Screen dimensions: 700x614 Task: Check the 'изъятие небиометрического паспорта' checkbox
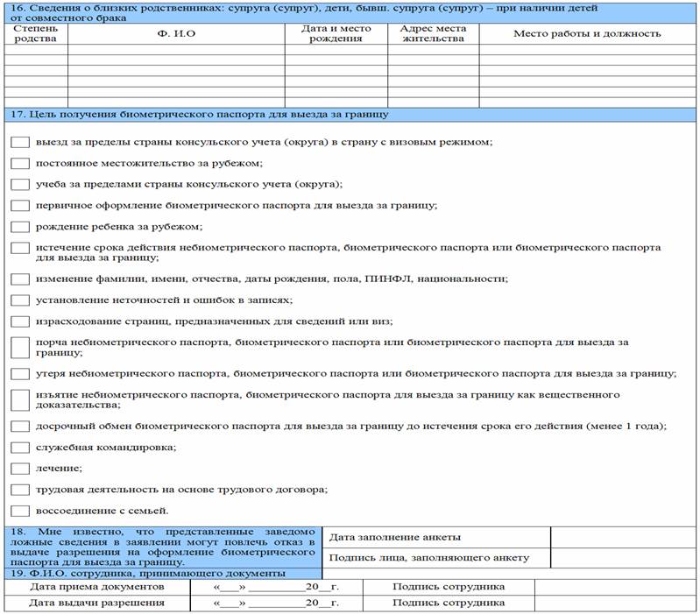[x=20, y=399]
